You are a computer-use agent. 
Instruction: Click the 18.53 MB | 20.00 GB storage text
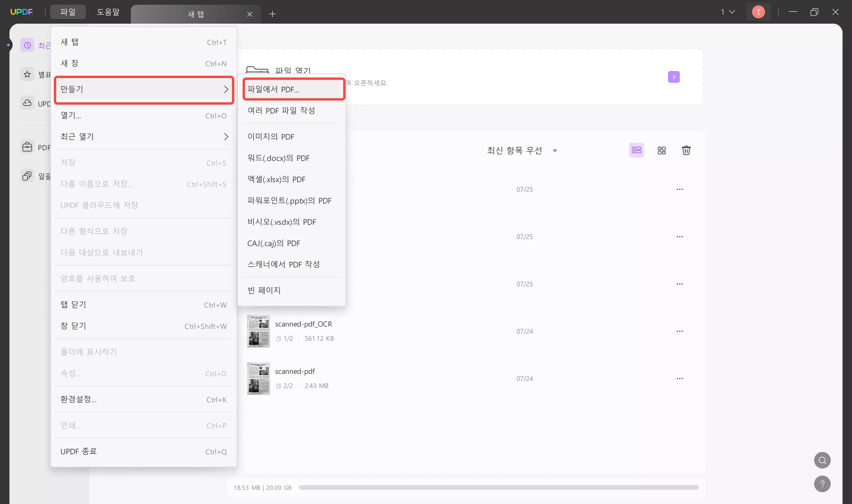(x=262, y=488)
